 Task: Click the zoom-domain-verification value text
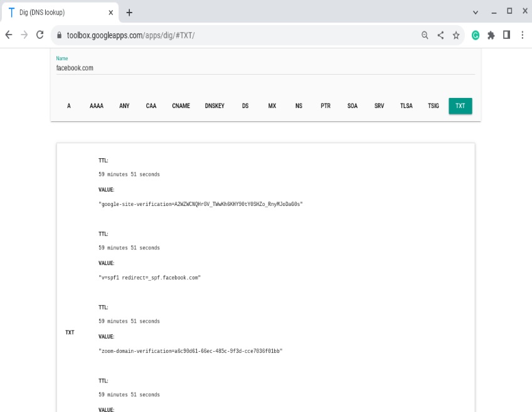(190, 351)
